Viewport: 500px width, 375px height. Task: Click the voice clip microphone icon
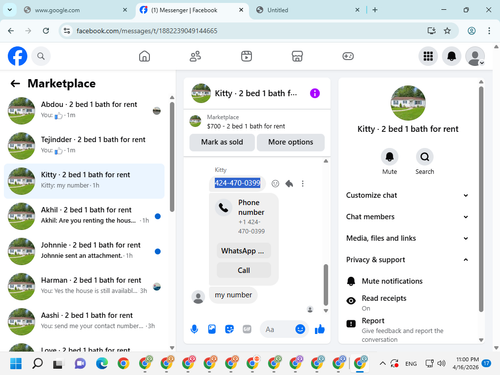pos(194,329)
